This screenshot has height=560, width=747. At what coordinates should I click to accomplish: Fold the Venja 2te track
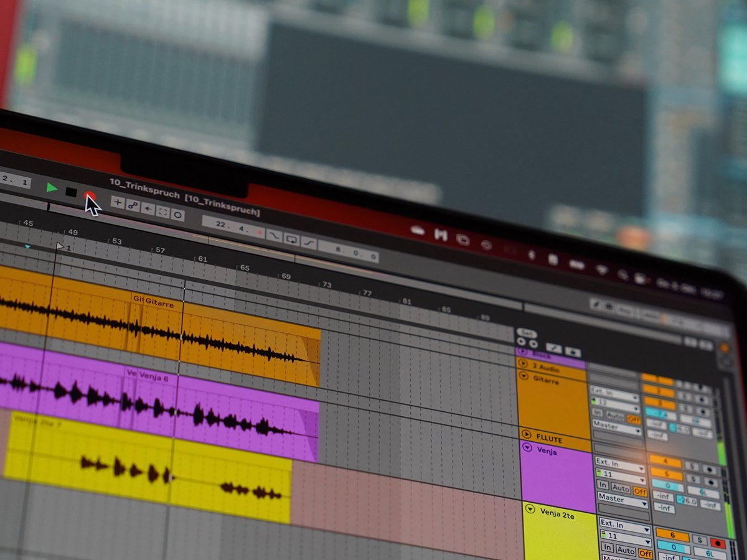530,508
